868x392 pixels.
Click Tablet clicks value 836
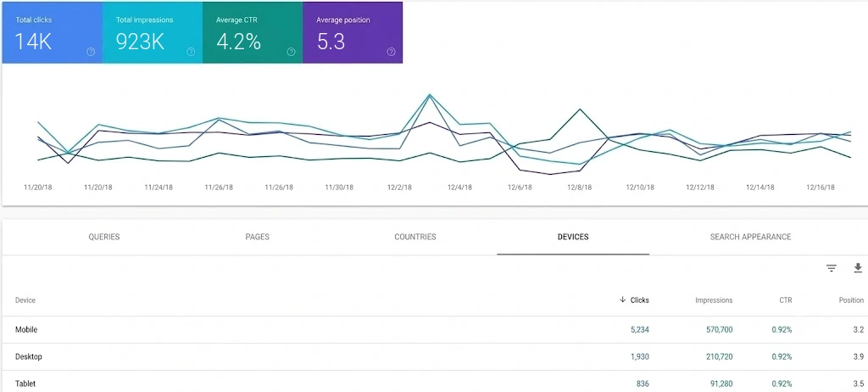pyautogui.click(x=643, y=384)
